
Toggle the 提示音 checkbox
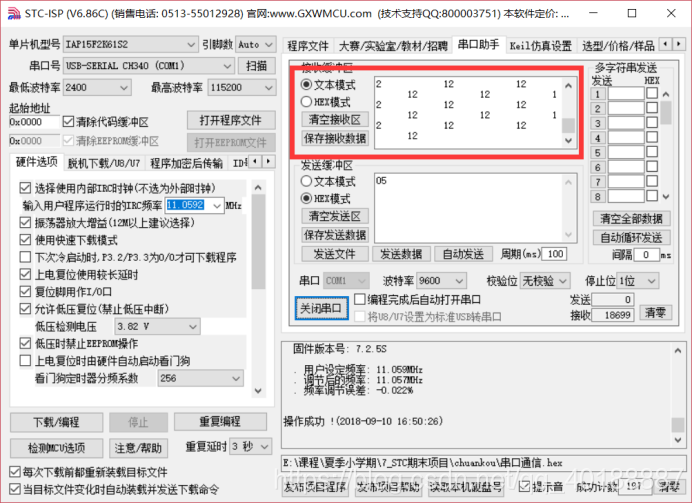click(x=524, y=487)
